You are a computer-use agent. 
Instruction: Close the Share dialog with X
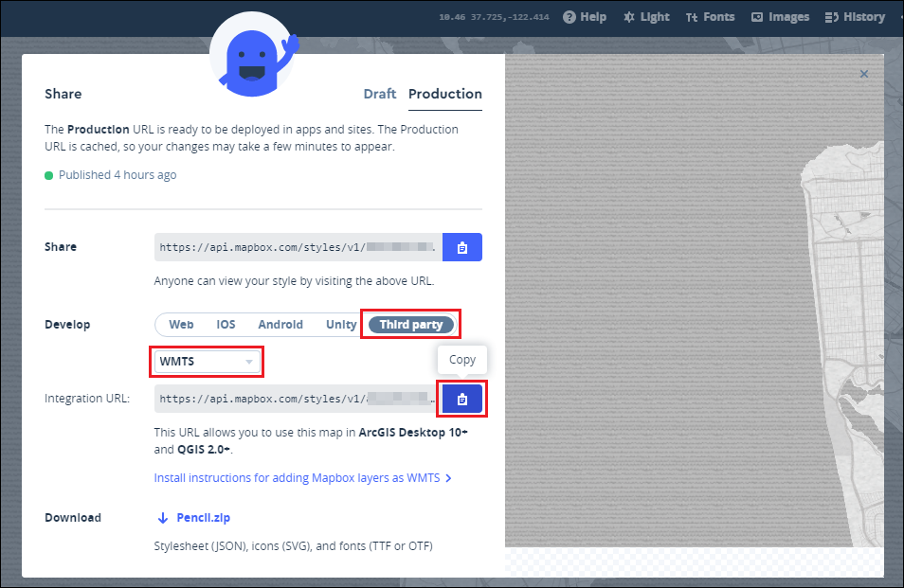click(x=863, y=74)
